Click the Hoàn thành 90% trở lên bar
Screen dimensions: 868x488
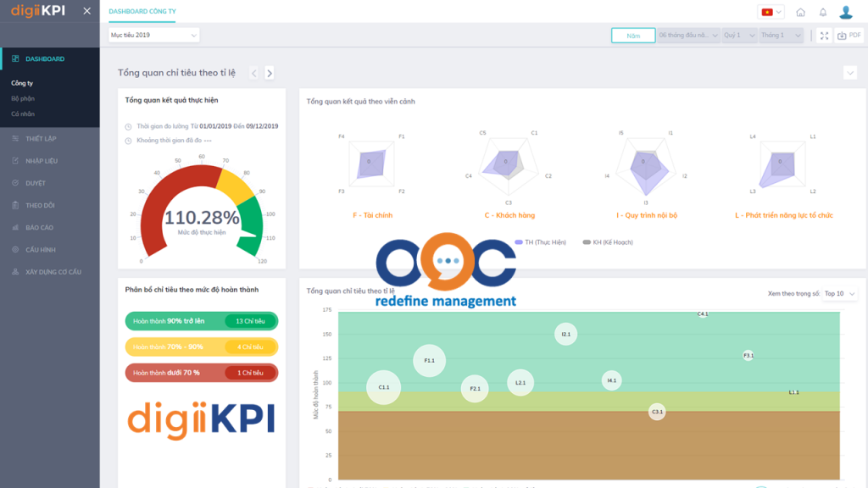tap(202, 321)
